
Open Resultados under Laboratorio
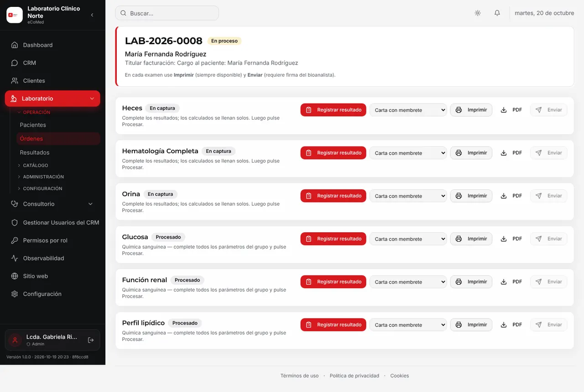coord(58,152)
